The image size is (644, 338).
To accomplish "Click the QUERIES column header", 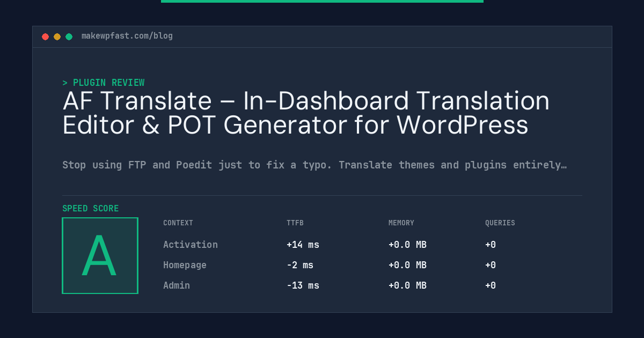I will pos(500,223).
